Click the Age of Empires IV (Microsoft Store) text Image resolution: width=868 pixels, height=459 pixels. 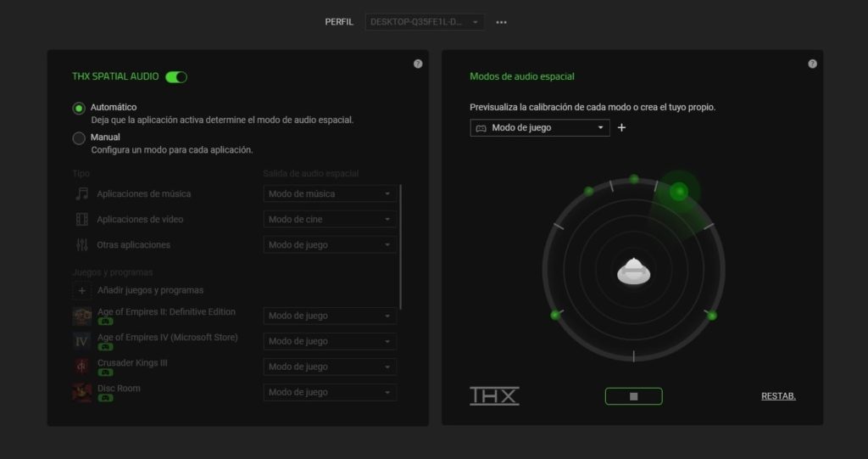(x=168, y=338)
